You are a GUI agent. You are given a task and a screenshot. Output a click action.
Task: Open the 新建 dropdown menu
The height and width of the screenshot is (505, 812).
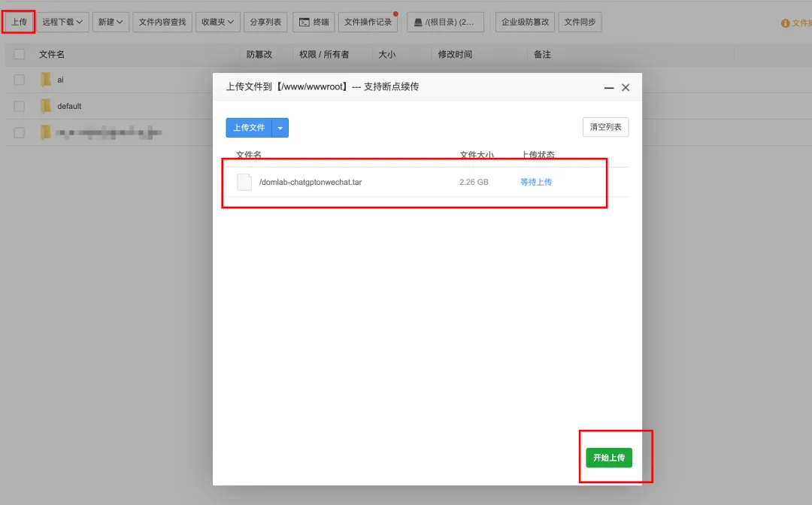coord(111,23)
